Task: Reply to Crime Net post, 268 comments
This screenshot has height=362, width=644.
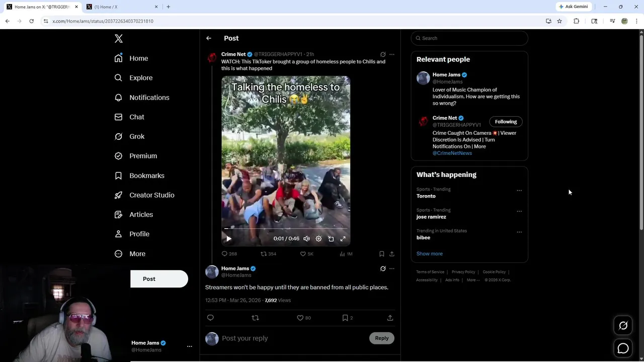Action: coord(229,254)
